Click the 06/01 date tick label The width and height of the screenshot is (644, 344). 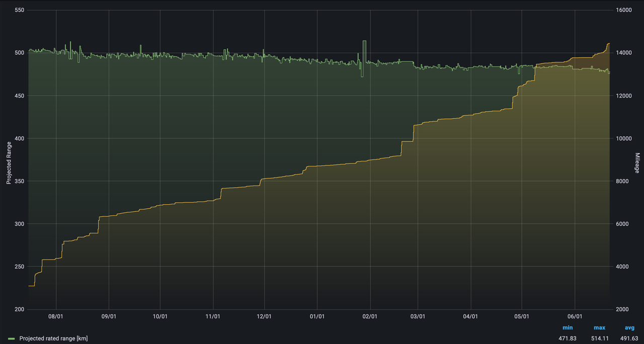coord(575,317)
